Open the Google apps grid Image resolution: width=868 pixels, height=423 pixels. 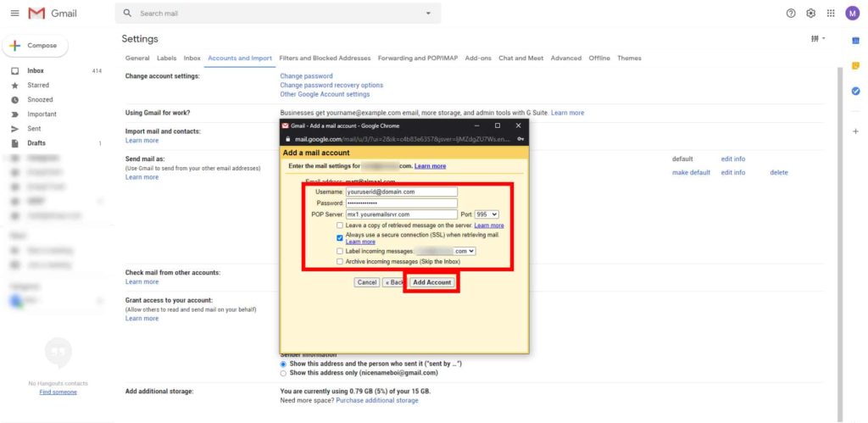click(x=831, y=14)
